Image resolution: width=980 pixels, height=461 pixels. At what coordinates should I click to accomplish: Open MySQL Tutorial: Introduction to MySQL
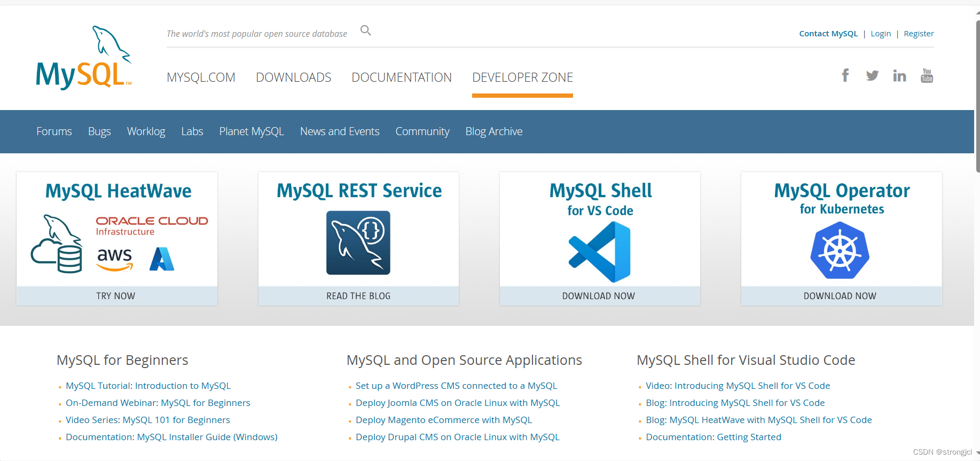click(x=148, y=386)
